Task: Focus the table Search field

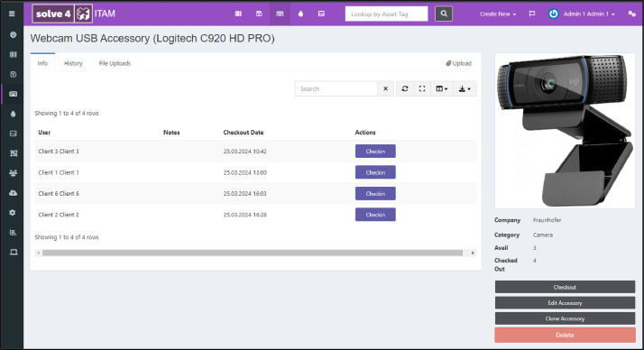Action: click(336, 88)
